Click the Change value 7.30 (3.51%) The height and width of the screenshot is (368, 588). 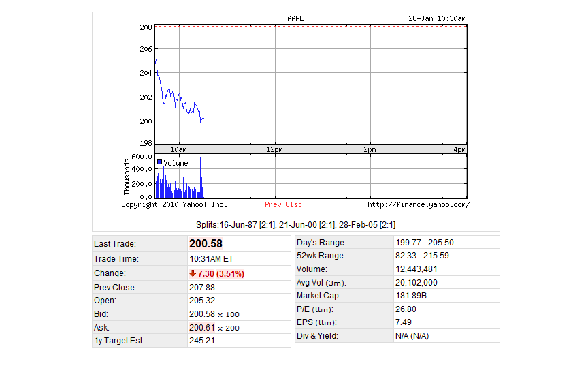coord(221,274)
